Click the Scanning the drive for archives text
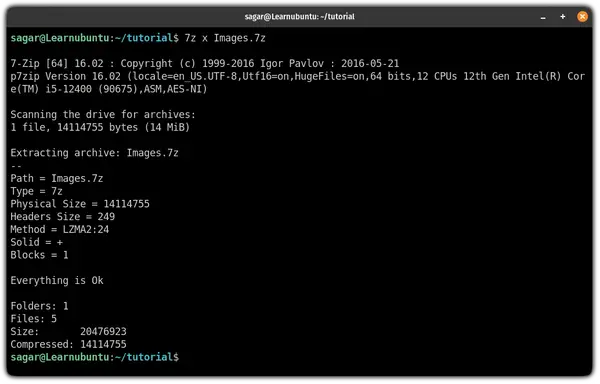 pos(103,115)
